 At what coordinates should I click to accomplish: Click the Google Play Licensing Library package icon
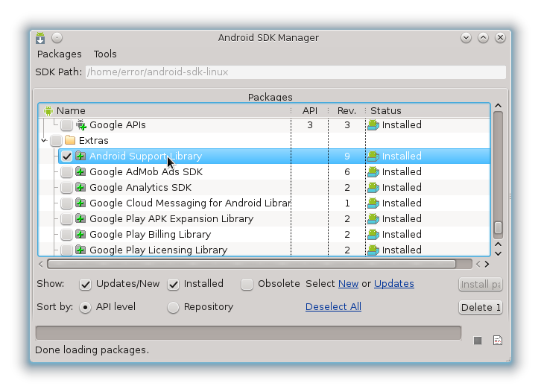click(x=80, y=250)
